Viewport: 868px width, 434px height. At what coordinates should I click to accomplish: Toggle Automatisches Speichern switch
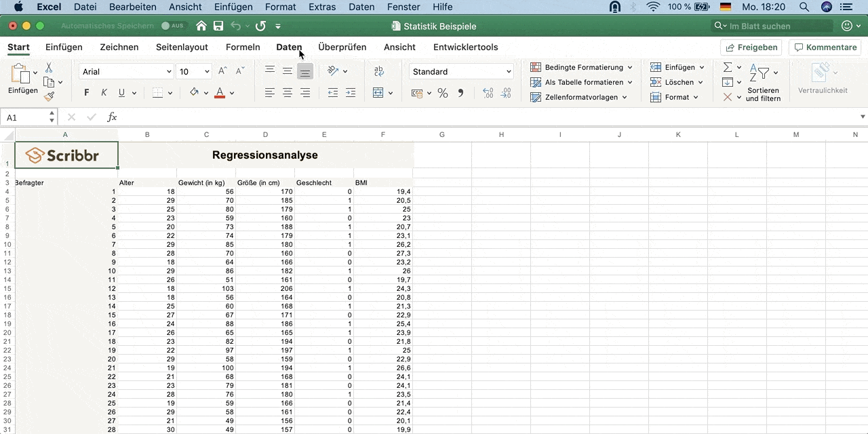tap(173, 26)
